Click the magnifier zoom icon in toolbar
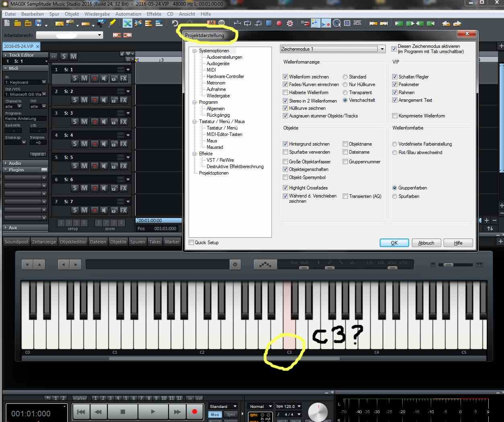The width and height of the screenshot is (504, 422). pos(337,23)
